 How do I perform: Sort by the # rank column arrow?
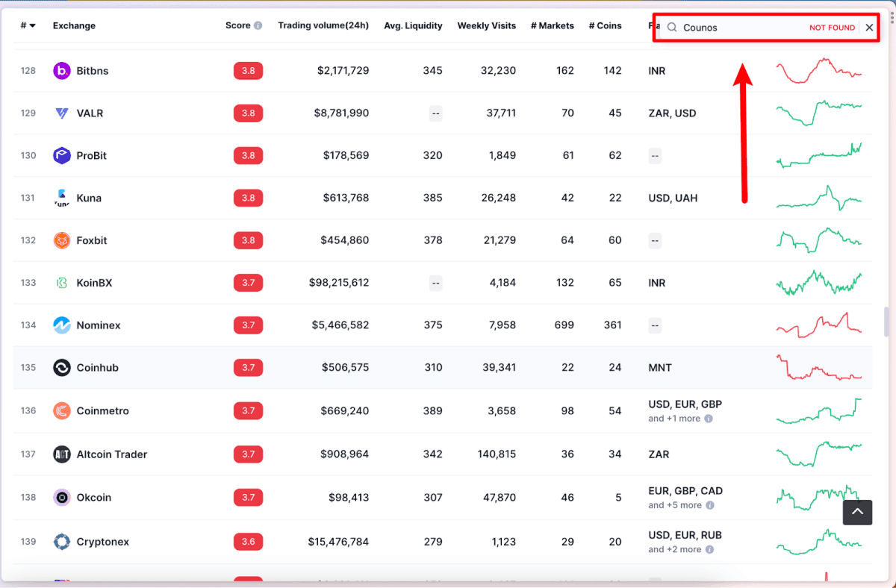pos(32,26)
